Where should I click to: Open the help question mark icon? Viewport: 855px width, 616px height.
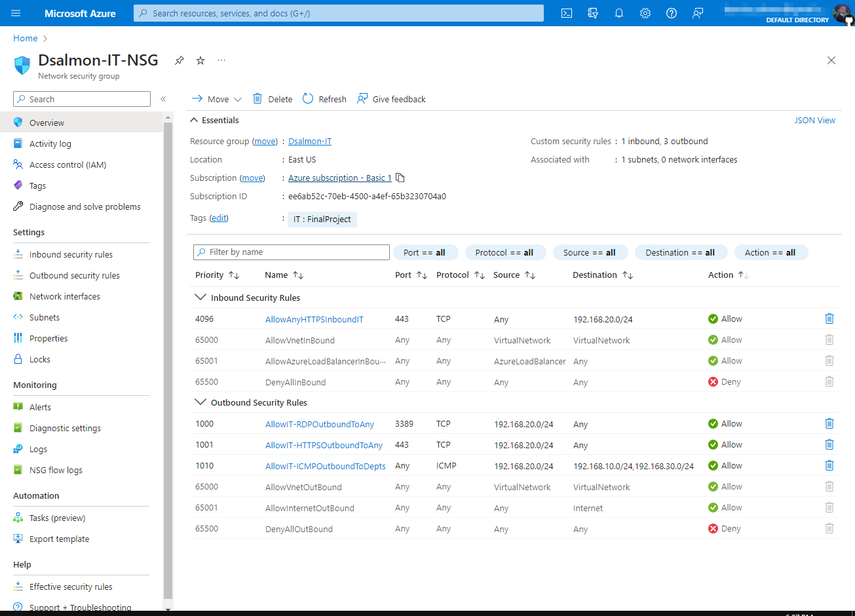click(x=672, y=13)
